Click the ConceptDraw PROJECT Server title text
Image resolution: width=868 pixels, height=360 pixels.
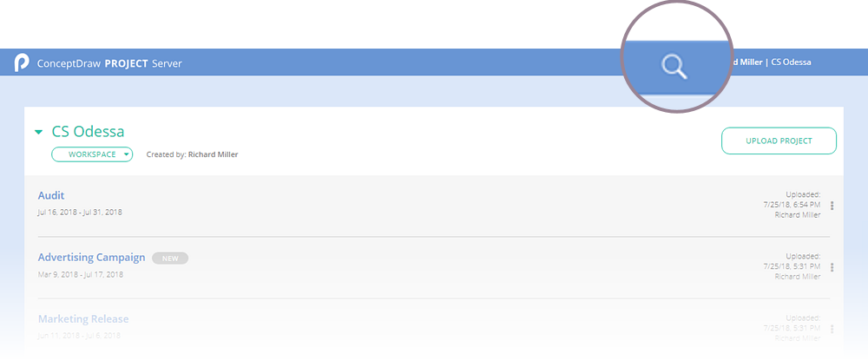pos(109,63)
